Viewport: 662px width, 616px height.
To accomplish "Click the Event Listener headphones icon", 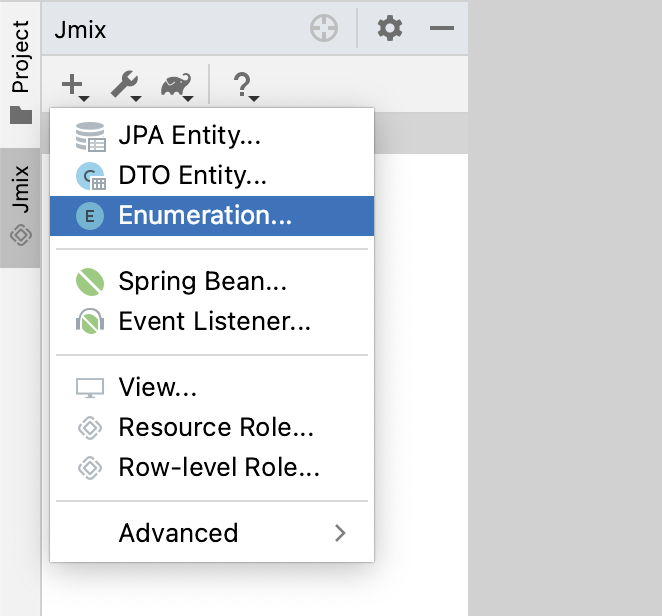I will (90, 322).
